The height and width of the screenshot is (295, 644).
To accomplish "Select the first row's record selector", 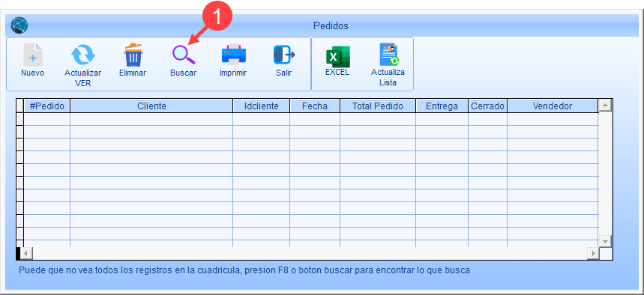I will pos(19,119).
